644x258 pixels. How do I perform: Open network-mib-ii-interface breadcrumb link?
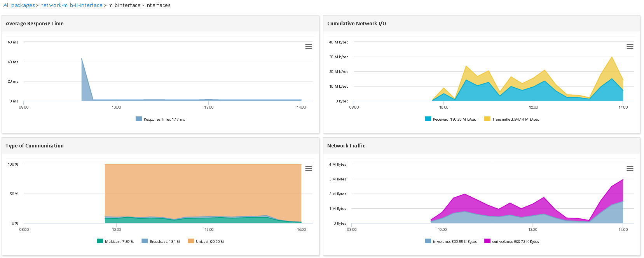tap(72, 5)
